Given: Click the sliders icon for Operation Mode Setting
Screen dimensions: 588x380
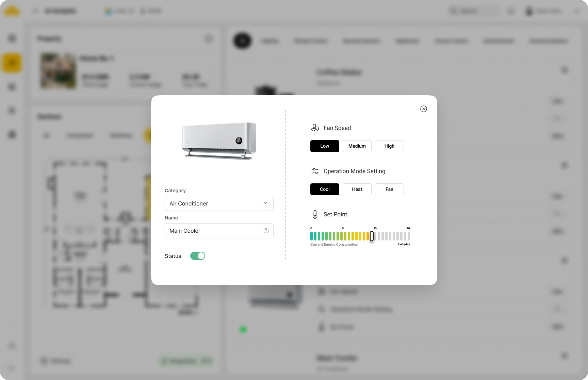Looking at the screenshot, I should pos(315,171).
